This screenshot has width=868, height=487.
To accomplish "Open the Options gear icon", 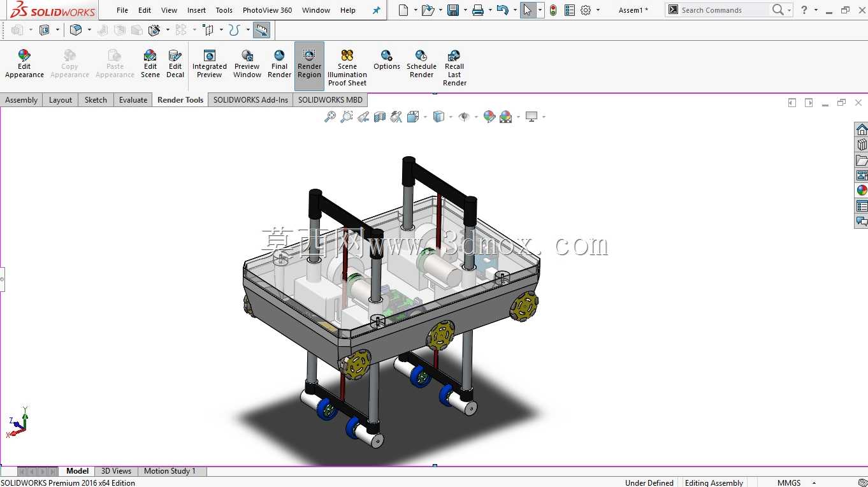I will 586,10.
